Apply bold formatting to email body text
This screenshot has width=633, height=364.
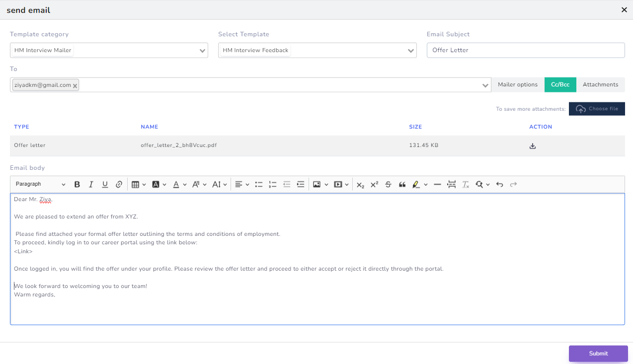coord(77,184)
